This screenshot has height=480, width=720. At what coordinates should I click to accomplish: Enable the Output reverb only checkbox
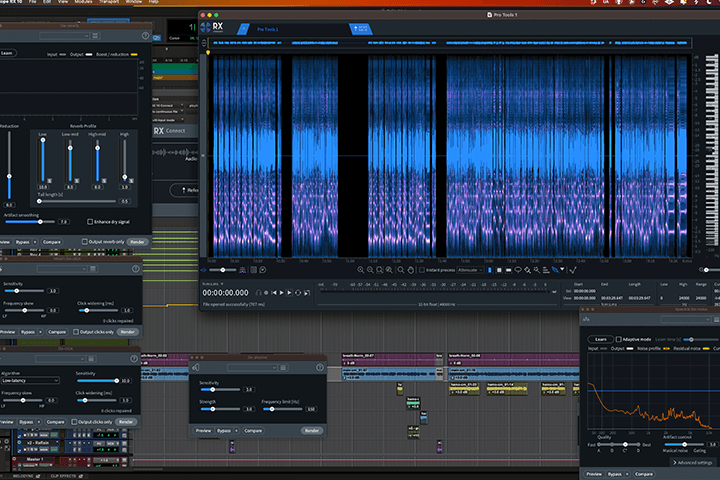(84, 242)
